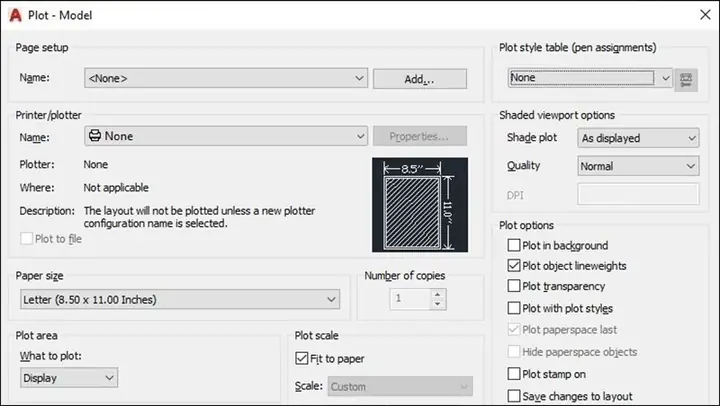
Task: Click the AutoCAD logo in title bar
Action: [15, 15]
